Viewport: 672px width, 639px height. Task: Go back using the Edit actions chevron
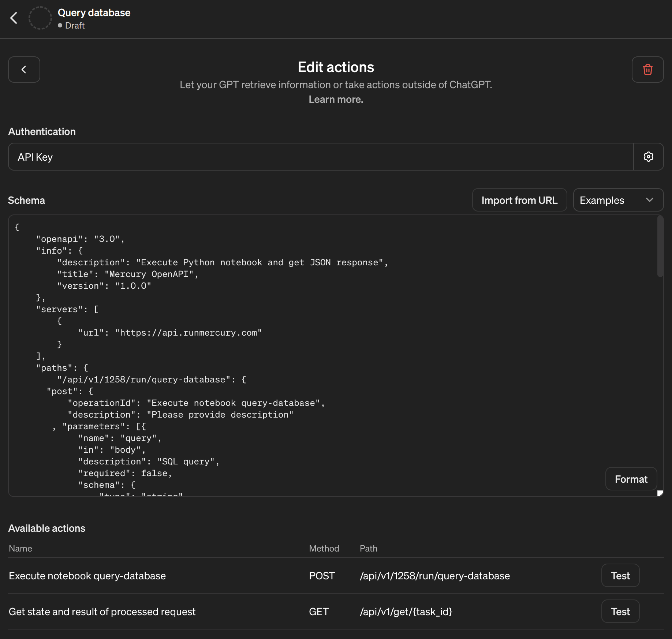[x=24, y=70]
